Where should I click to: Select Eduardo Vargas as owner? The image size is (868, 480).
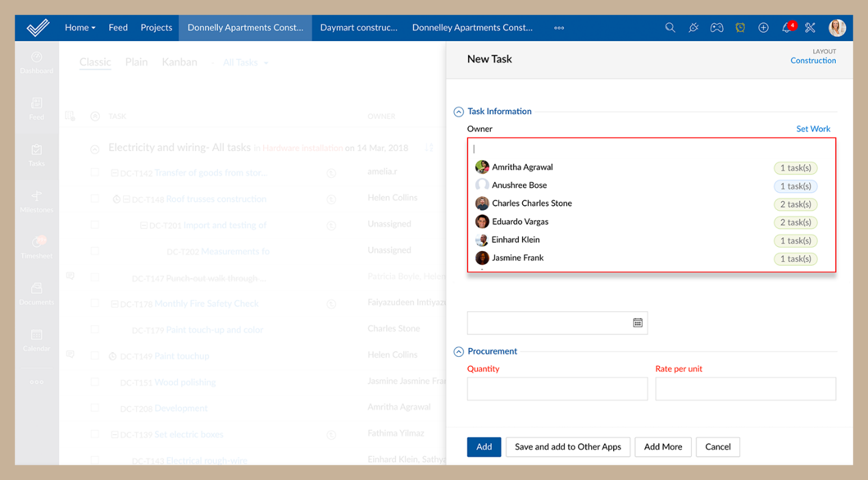click(519, 222)
